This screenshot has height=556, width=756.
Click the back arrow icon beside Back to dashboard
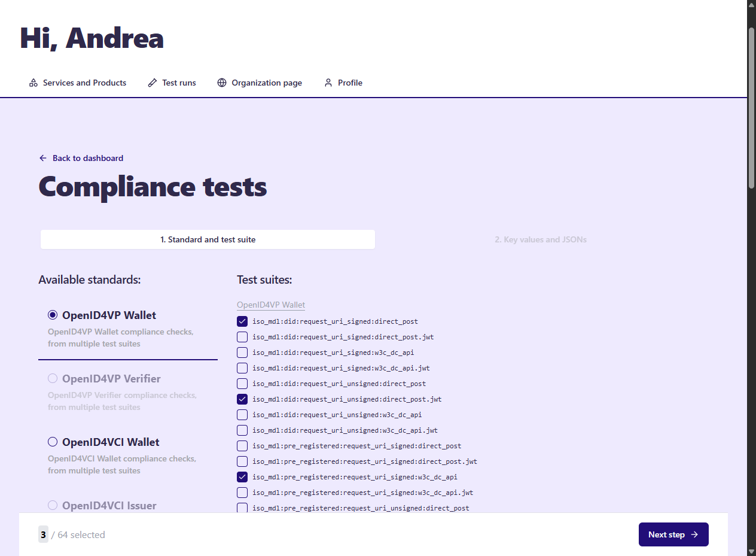pos(43,158)
